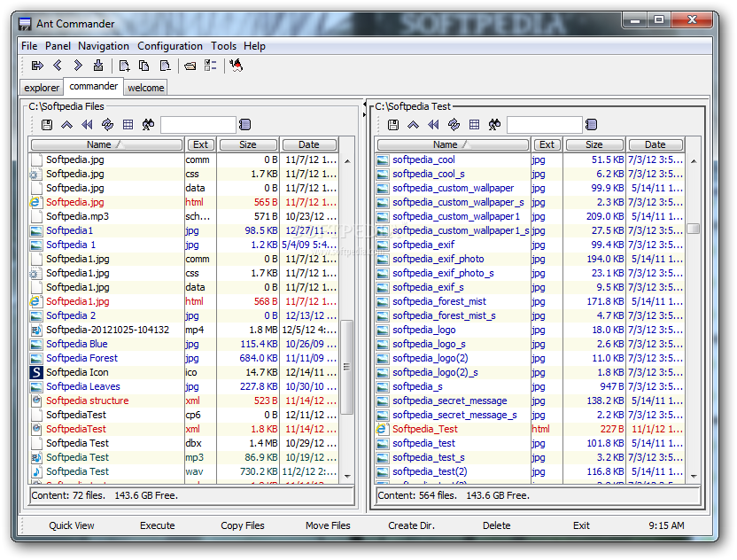Click left panel scrollbar down arrow
This screenshot has width=737, height=560.
click(347, 477)
